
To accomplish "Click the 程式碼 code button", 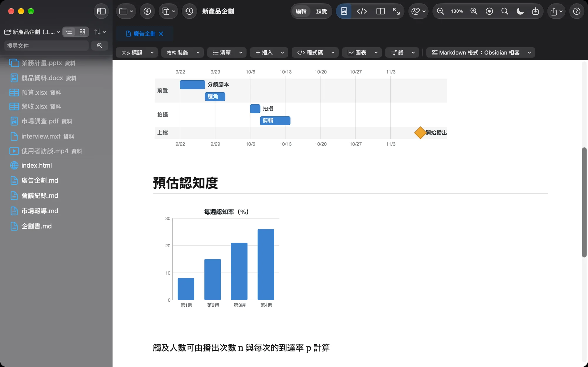I will pyautogui.click(x=315, y=53).
